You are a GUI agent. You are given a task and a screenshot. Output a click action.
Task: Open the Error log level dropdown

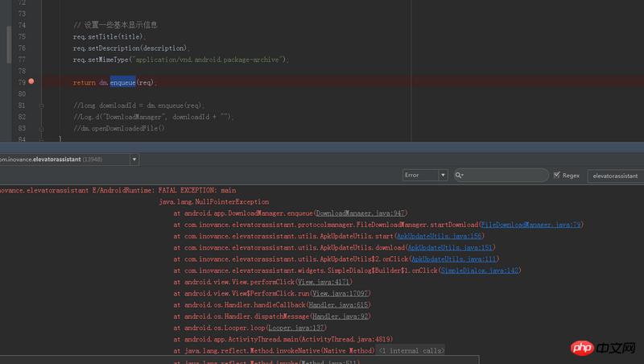(425, 175)
